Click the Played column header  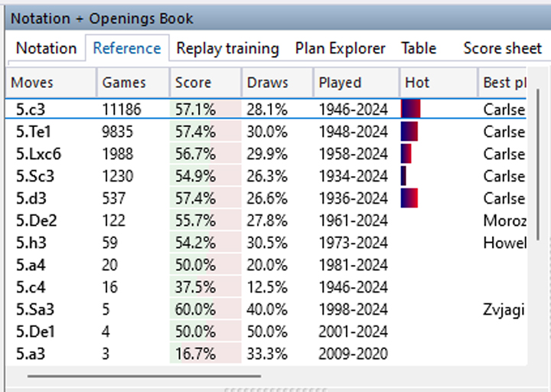click(340, 83)
